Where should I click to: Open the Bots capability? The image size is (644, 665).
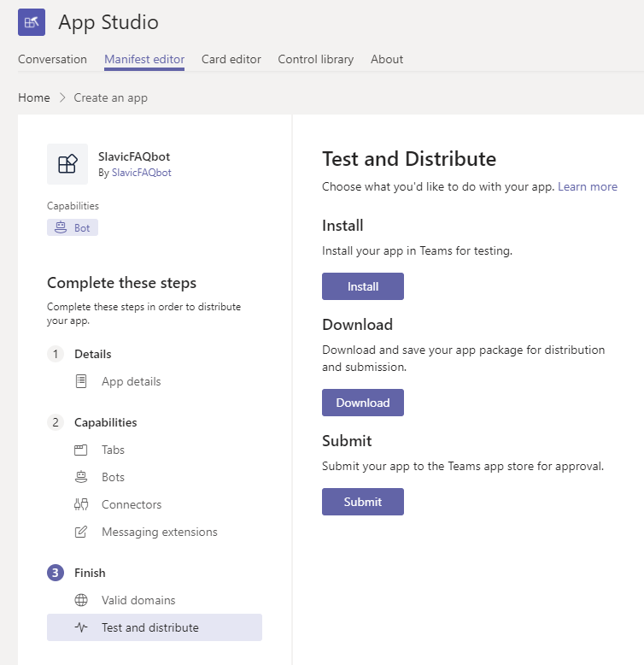click(x=113, y=477)
